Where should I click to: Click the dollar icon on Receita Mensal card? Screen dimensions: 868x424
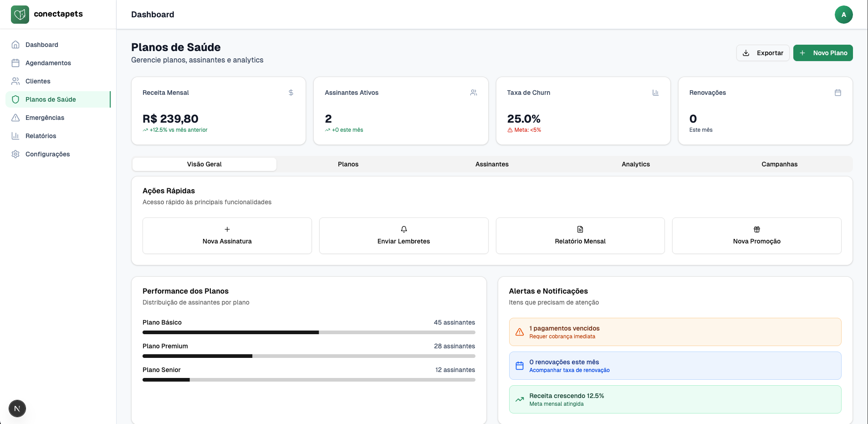pos(291,93)
